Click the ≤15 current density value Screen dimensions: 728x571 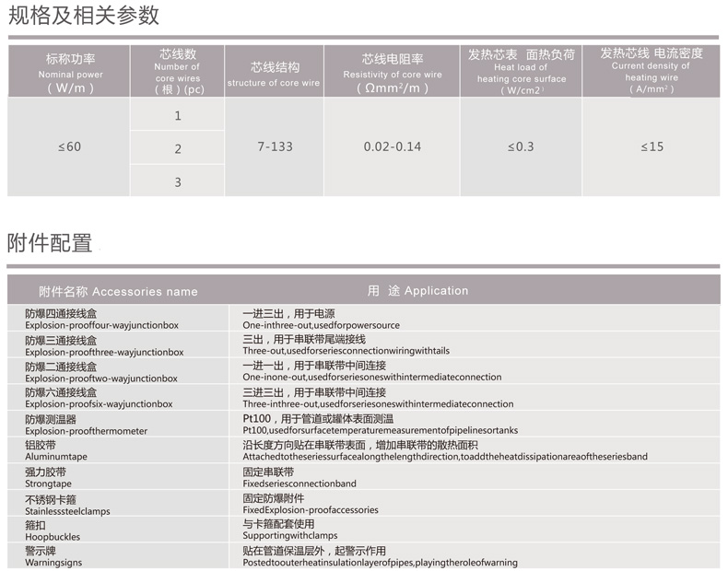tap(651, 147)
